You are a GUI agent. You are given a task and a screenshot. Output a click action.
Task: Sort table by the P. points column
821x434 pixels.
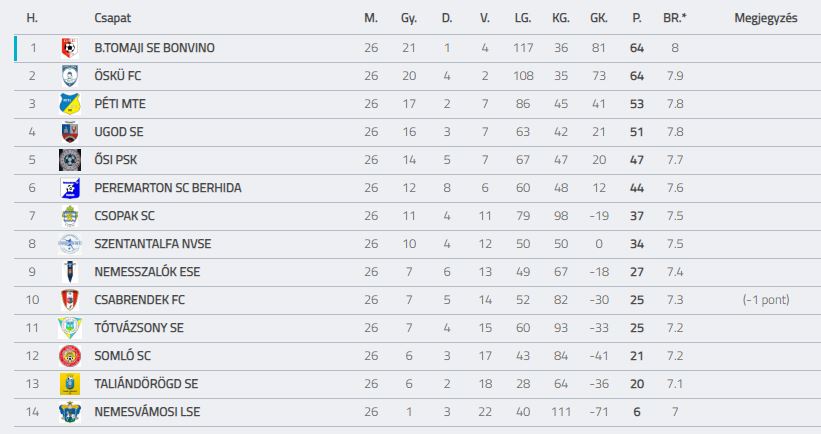[637, 18]
